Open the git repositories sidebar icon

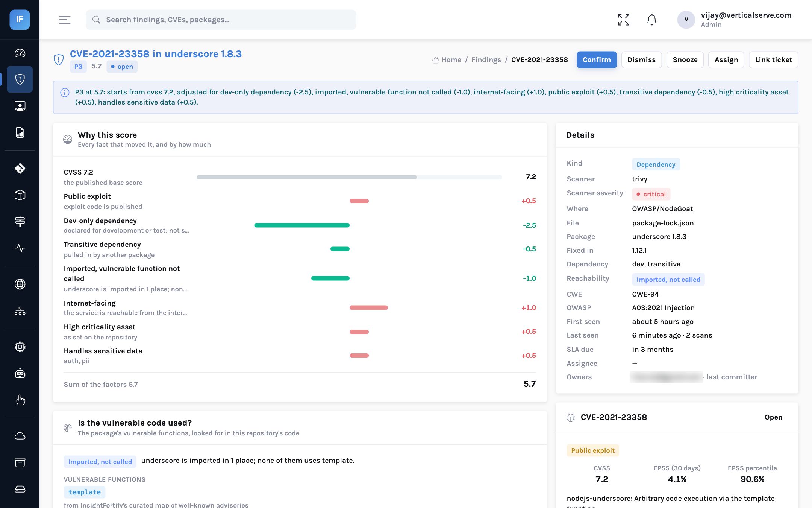[20, 168]
